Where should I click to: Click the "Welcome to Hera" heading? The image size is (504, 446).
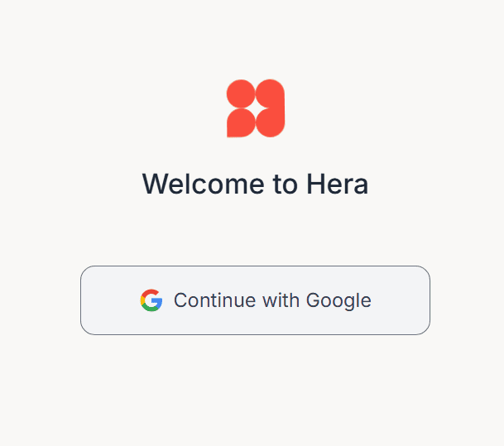[x=255, y=184]
